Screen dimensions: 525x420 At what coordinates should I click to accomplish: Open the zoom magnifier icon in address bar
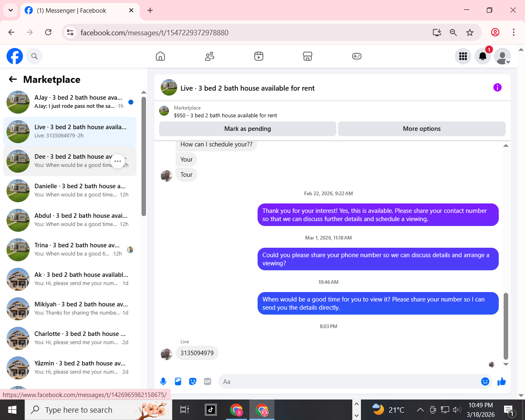click(453, 32)
